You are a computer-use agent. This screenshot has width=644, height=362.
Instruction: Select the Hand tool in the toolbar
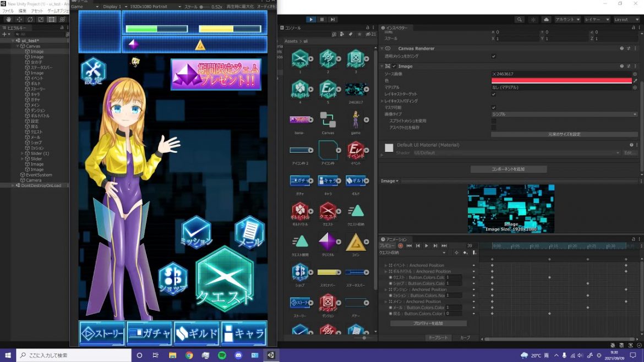(8, 19)
